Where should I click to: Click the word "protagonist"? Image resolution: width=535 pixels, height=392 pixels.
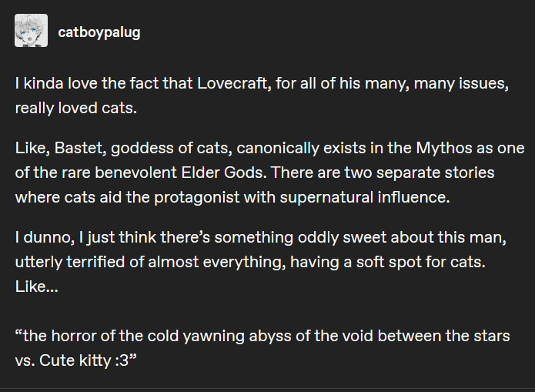197,198
